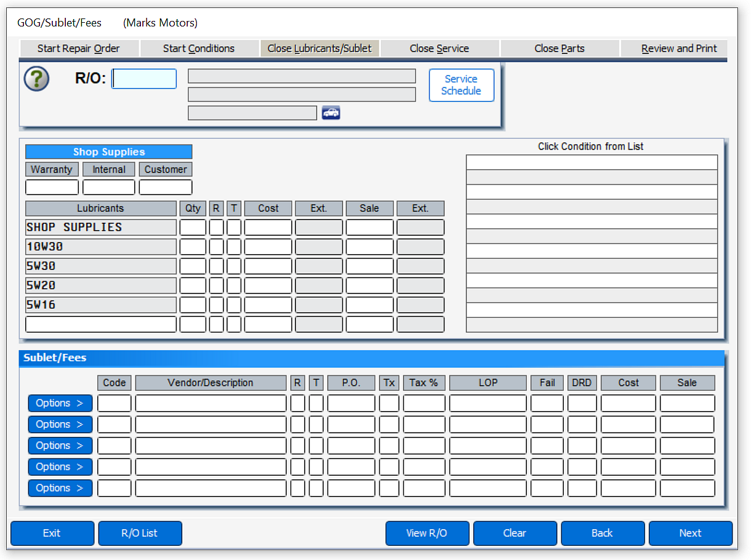Screen dimensions: 751x560
Task: Select the Customer shop supplies option
Action: [x=165, y=169]
